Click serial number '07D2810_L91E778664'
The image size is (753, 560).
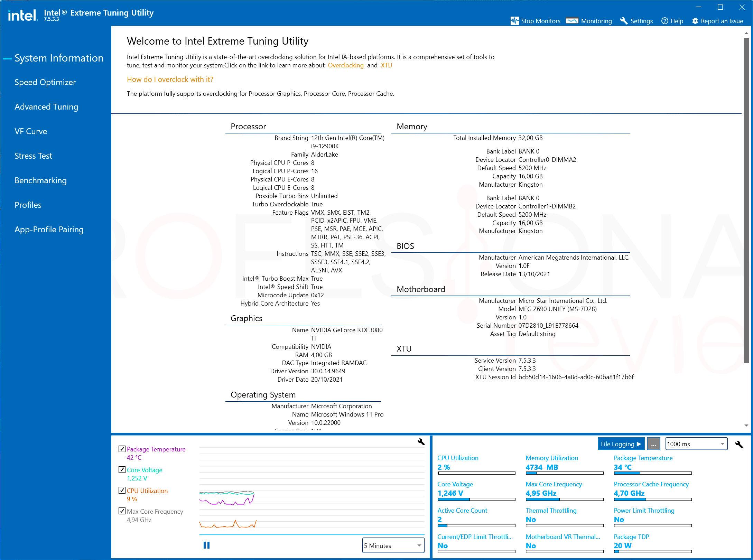tap(548, 326)
